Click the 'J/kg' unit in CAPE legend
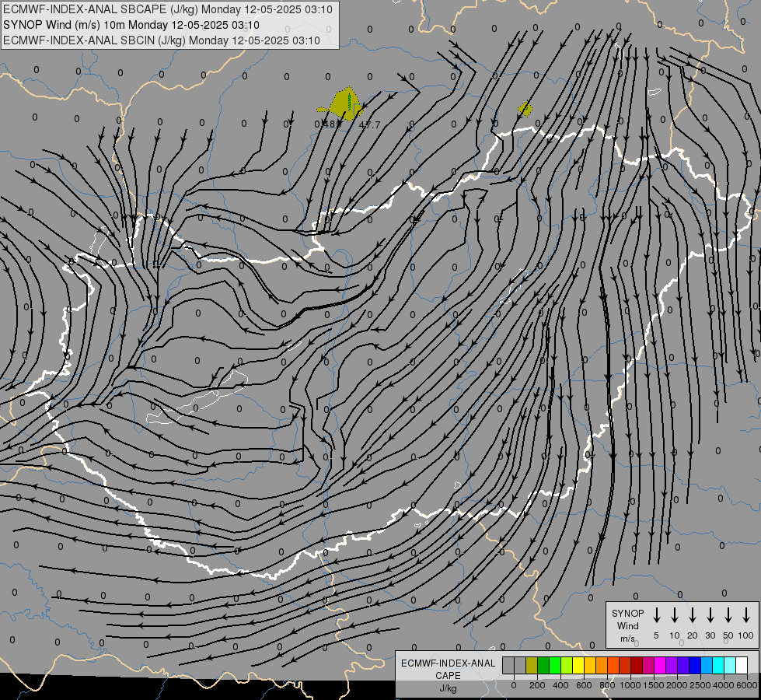This screenshot has height=700, width=761. (448, 688)
